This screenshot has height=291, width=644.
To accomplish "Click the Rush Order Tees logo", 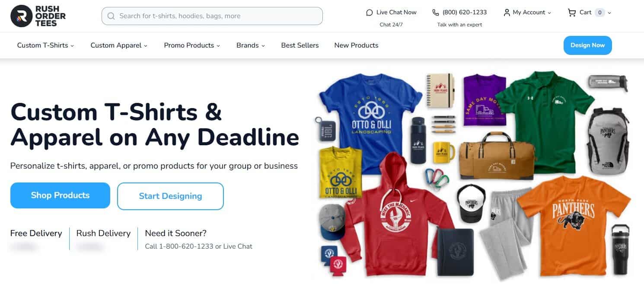I will 38,16.
